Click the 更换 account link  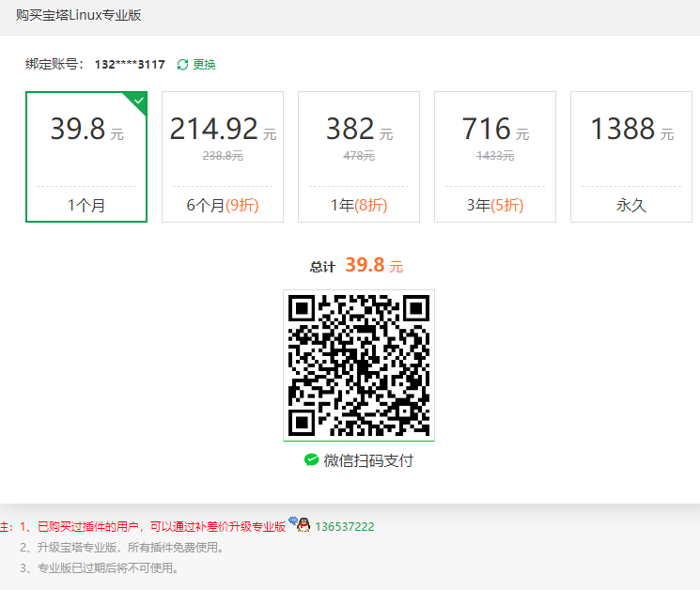point(204,65)
